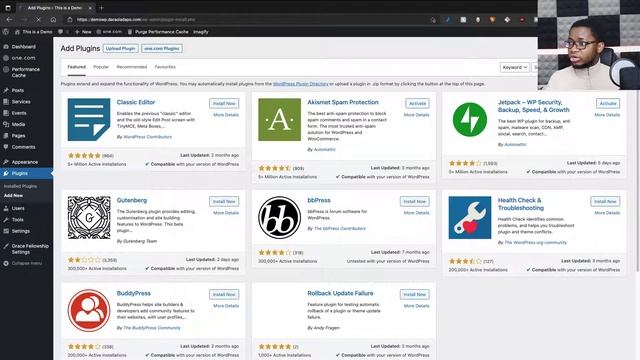This screenshot has width=640, height=360.
Task: Open the Appearance menu
Action: [24, 162]
